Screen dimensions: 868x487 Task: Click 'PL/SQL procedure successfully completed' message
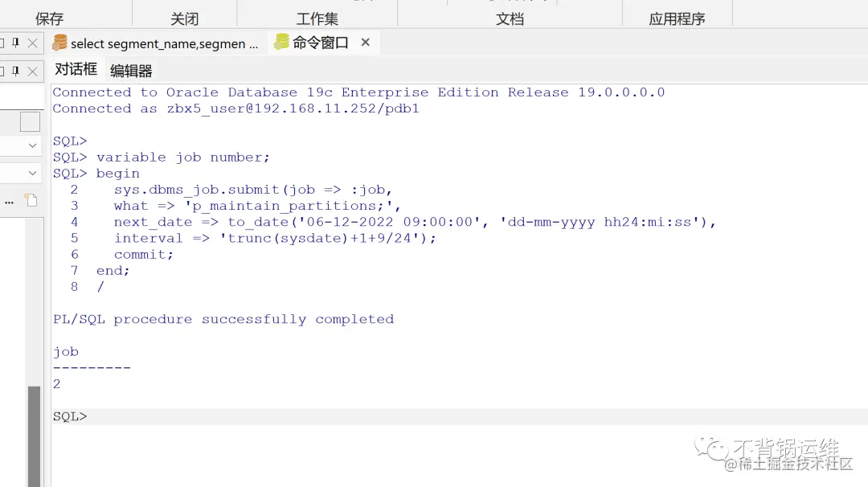click(x=223, y=319)
